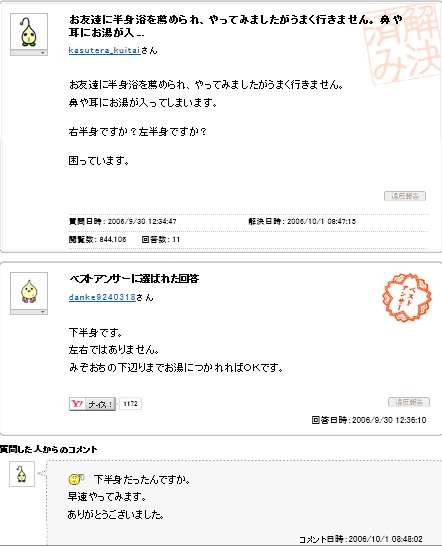View the nice count 1172
The image size is (442, 547).
pyautogui.click(x=130, y=404)
